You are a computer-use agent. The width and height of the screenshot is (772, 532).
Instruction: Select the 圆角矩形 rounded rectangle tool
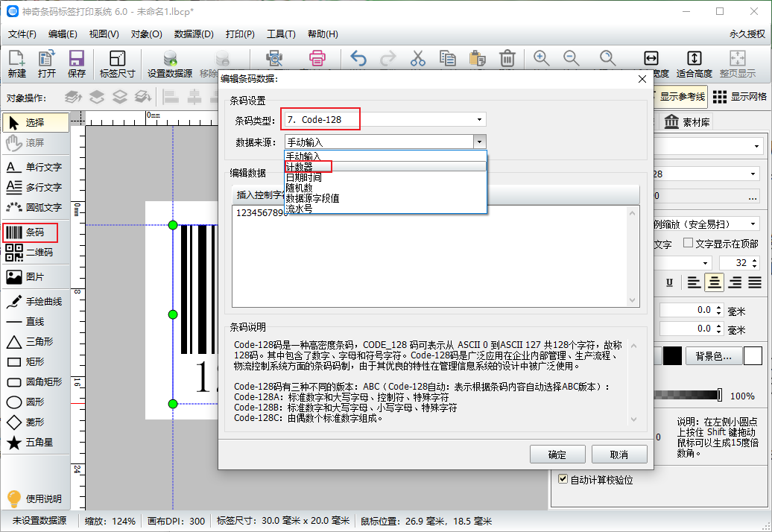[x=36, y=382]
